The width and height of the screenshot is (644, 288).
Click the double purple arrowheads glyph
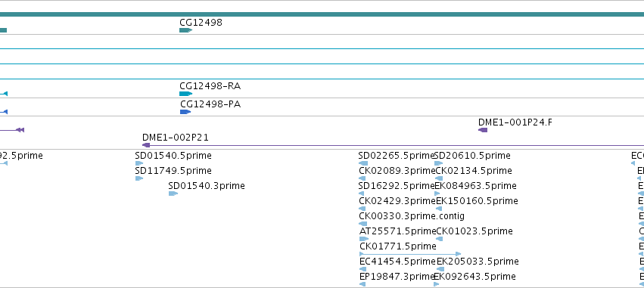[20, 130]
